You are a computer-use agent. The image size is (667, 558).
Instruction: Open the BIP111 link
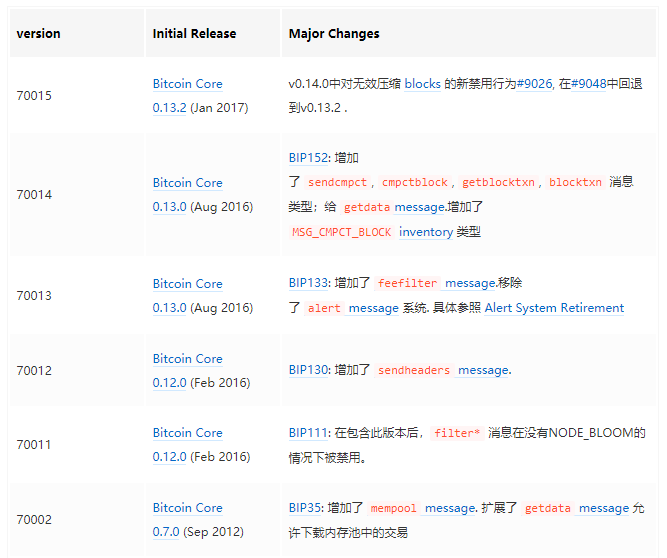click(308, 433)
